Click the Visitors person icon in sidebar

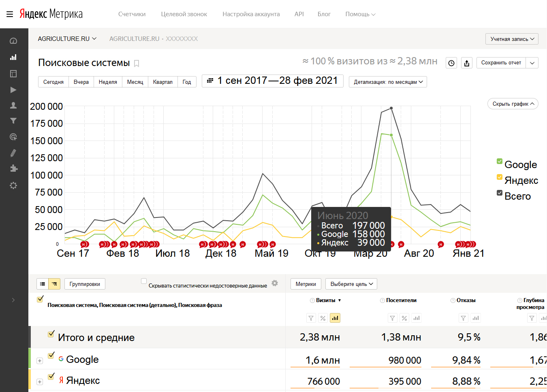pyautogui.click(x=13, y=105)
